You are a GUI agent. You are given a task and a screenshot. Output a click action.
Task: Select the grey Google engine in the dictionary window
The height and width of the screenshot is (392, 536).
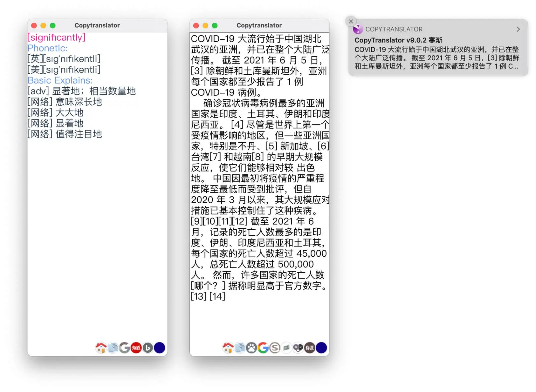pyautogui.click(x=125, y=348)
